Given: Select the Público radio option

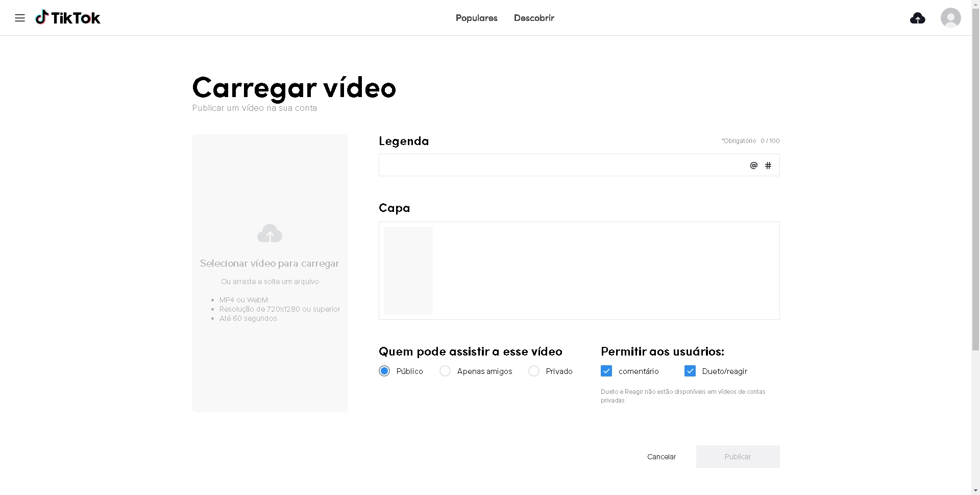Looking at the screenshot, I should (x=384, y=371).
